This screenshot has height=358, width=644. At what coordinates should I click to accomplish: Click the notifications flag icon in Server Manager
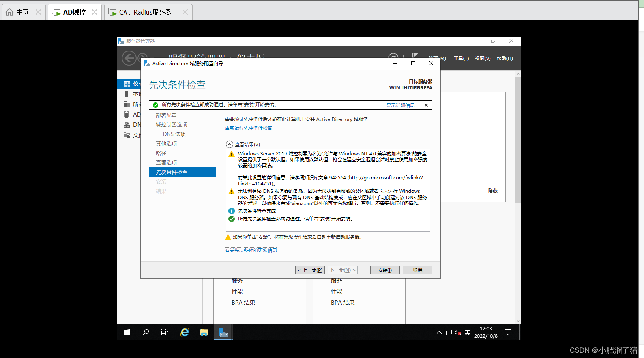(415, 55)
